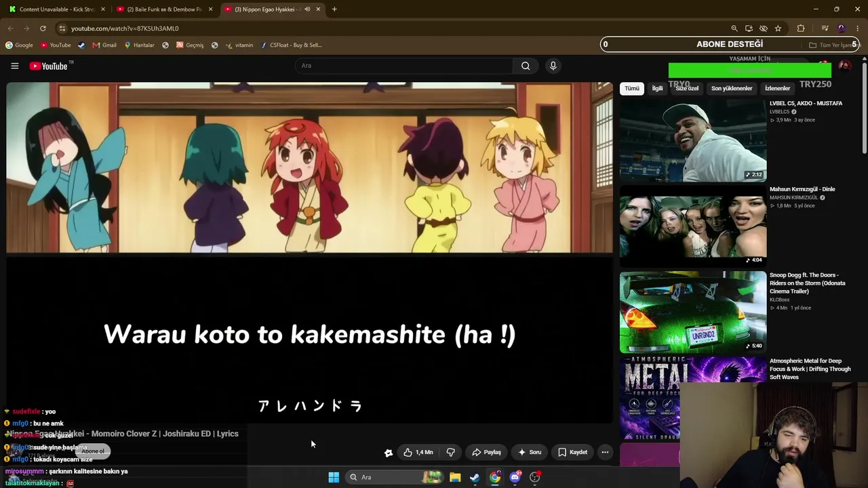Open the Chrome extensions puzzle icon

click(801, 28)
